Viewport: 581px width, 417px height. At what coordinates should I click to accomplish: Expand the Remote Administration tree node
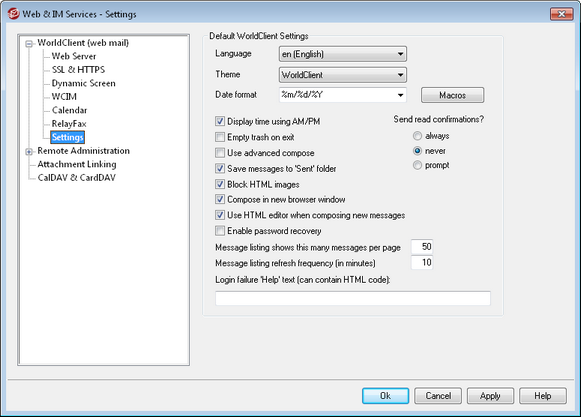pyautogui.click(x=29, y=152)
